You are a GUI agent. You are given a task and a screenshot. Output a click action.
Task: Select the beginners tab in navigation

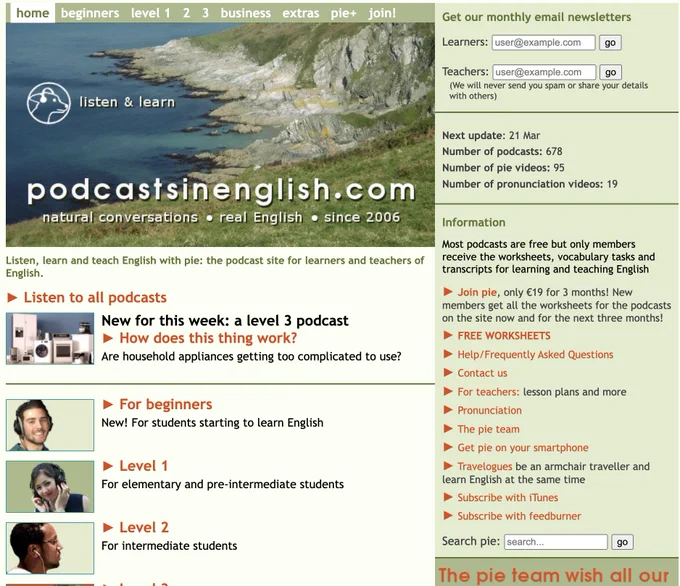point(90,13)
